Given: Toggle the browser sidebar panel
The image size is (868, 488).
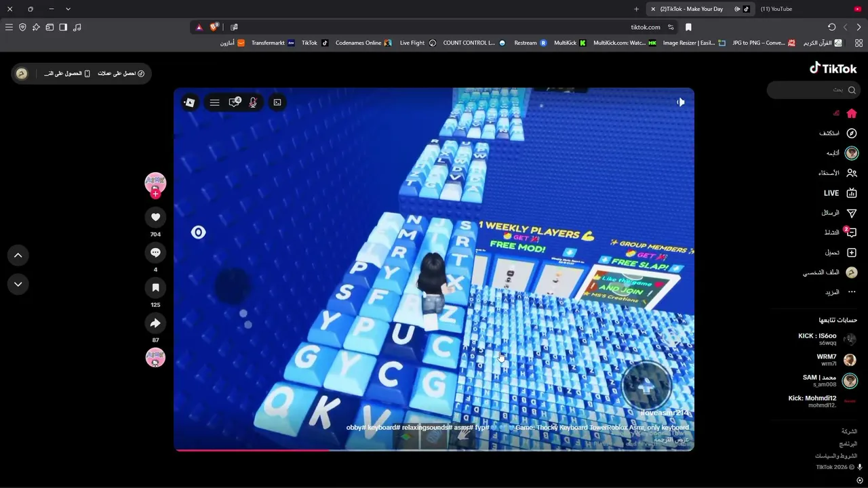Looking at the screenshot, I should [63, 27].
